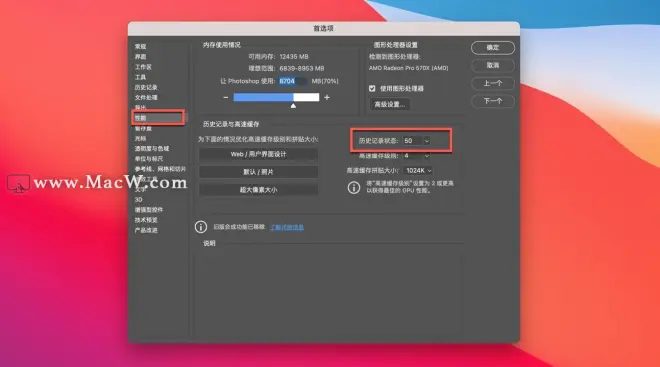The image size is (660, 367).
Task: Open the 工作区 preferences category
Action: (143, 67)
